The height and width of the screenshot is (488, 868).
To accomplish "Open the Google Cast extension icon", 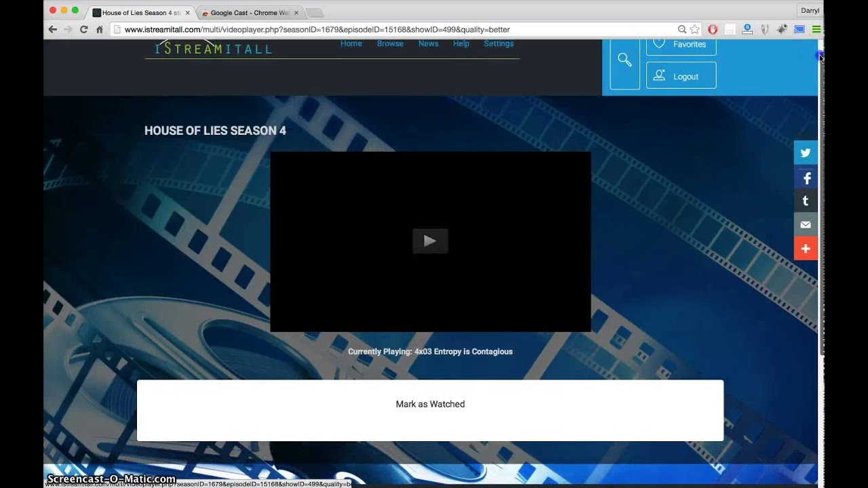I will 800,29.
